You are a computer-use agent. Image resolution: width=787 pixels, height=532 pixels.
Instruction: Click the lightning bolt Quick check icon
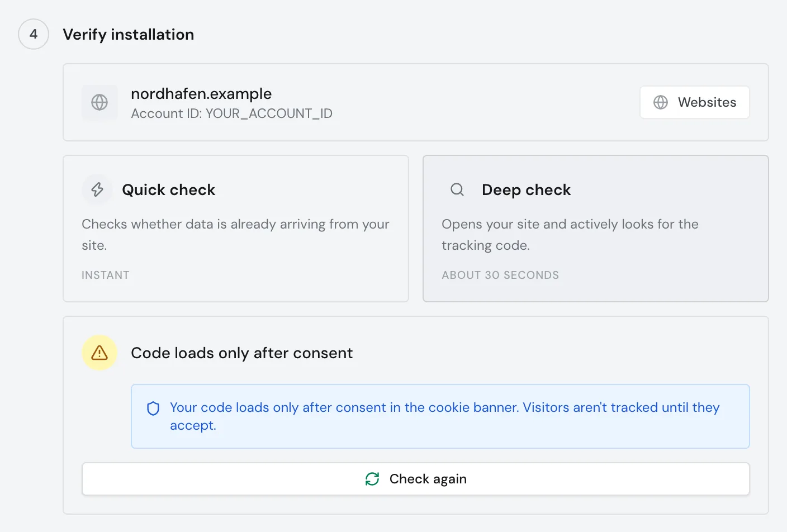click(97, 189)
